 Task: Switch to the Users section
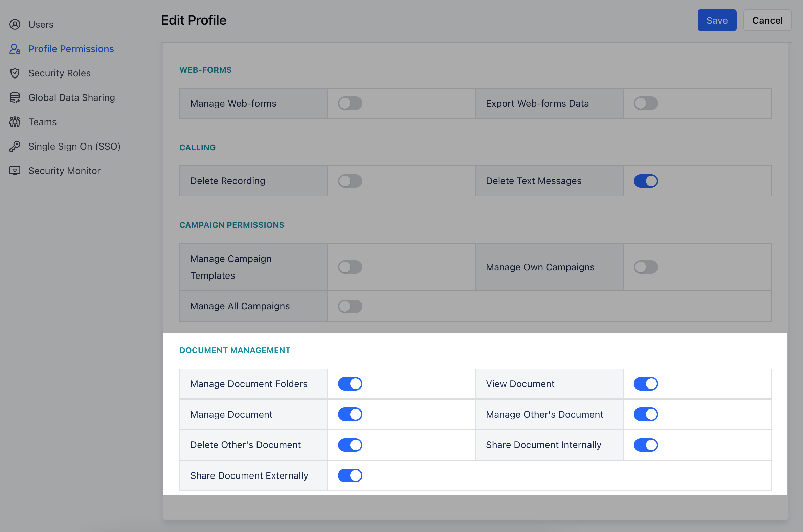(x=41, y=24)
